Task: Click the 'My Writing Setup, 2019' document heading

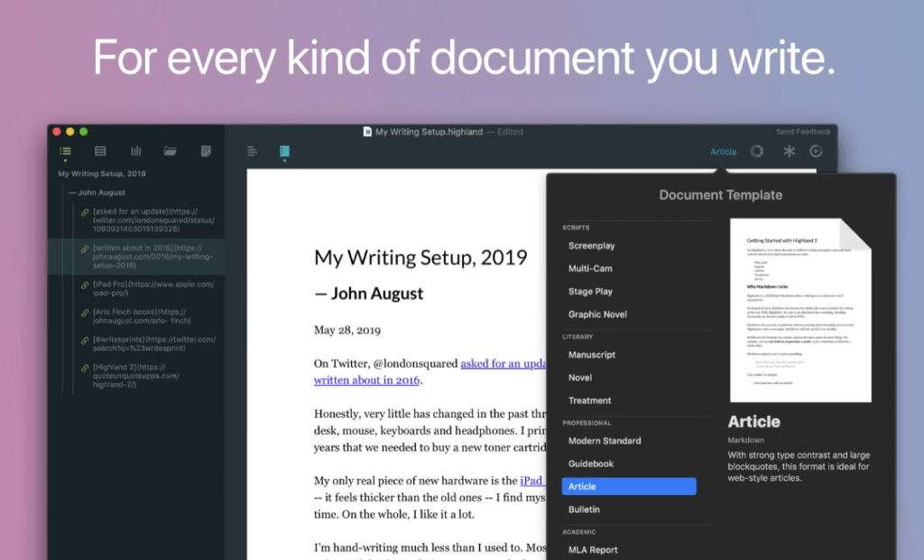Action: coord(420,257)
